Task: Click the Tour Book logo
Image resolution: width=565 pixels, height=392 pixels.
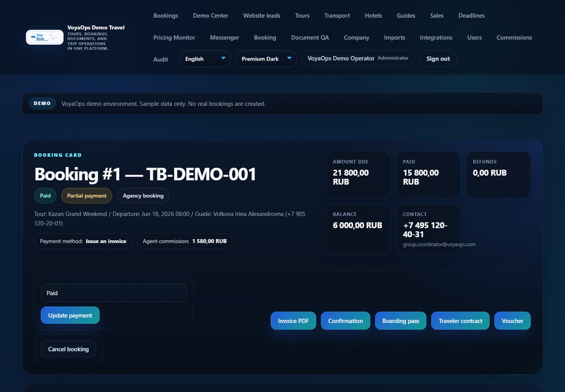Action: pyautogui.click(x=45, y=37)
